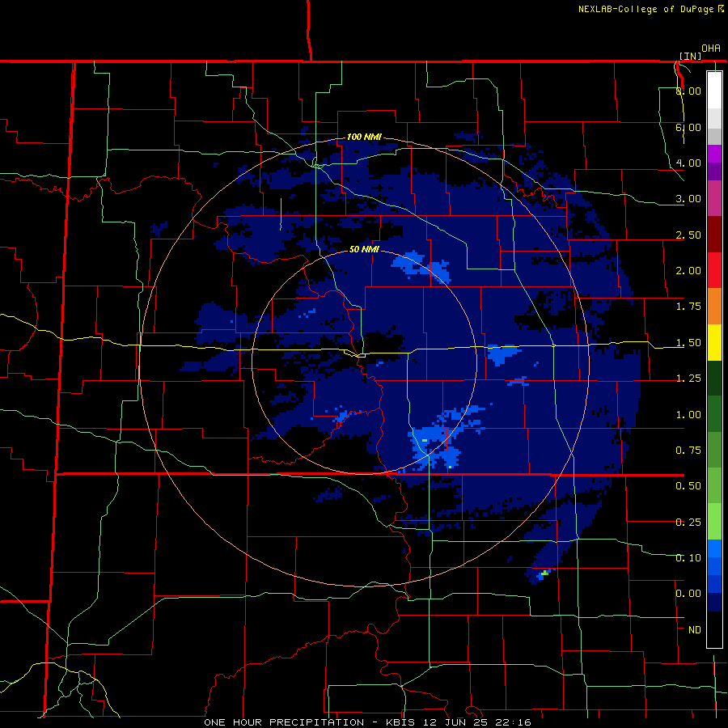Click the 4.00 scale value
This screenshot has height=728, width=728.
pos(688,163)
